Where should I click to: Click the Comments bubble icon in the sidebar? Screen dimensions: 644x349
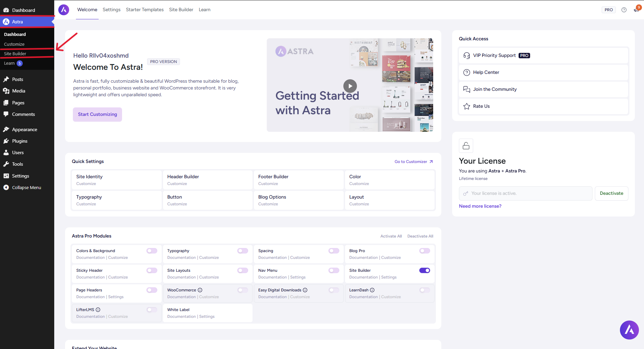tap(6, 114)
